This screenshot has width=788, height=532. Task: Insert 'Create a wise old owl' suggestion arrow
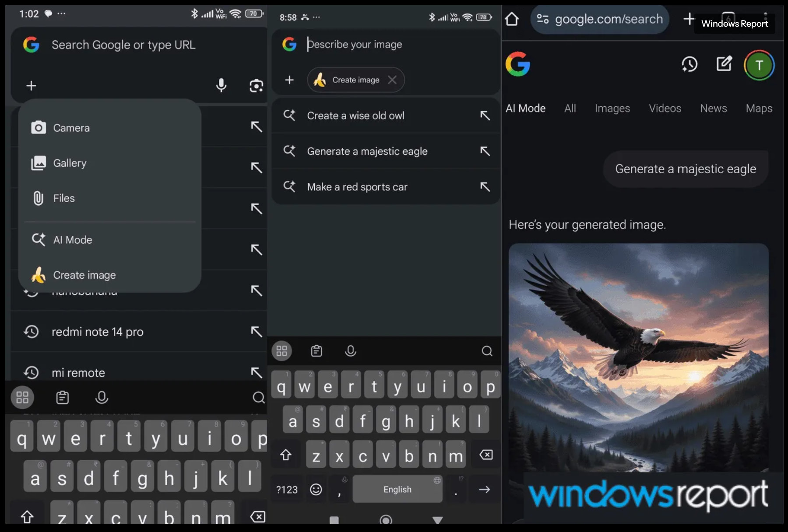[x=485, y=115]
